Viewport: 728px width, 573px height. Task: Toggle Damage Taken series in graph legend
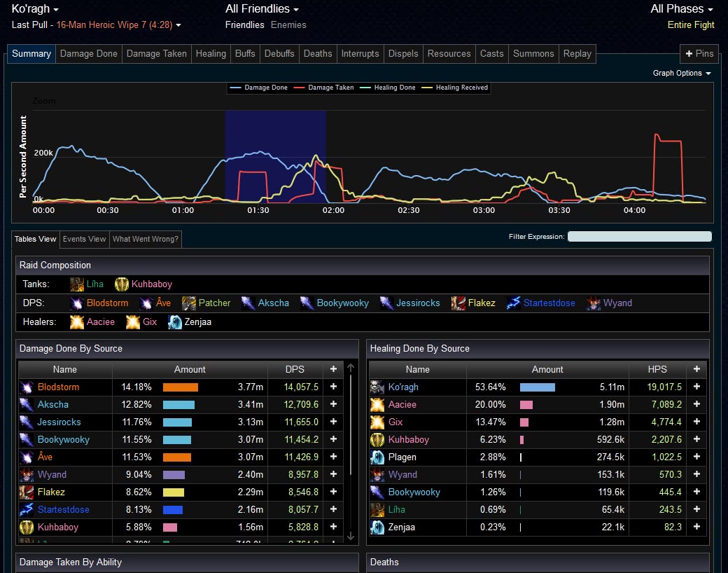(x=323, y=88)
